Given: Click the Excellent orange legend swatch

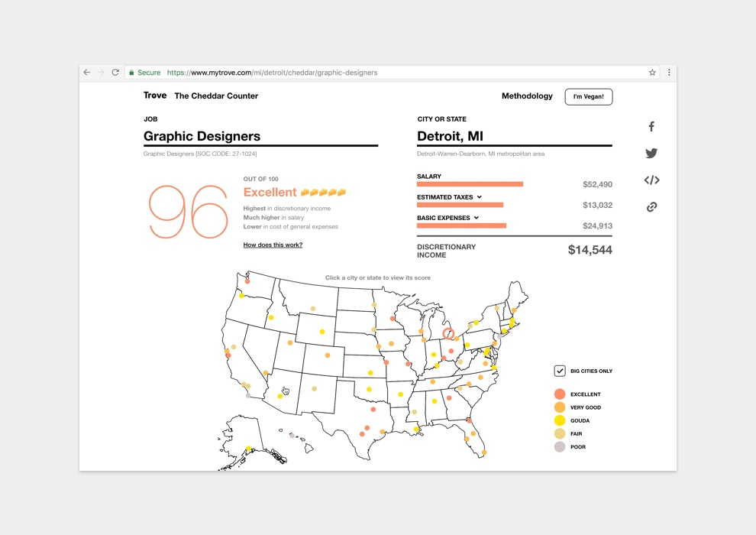Looking at the screenshot, I should coord(559,394).
